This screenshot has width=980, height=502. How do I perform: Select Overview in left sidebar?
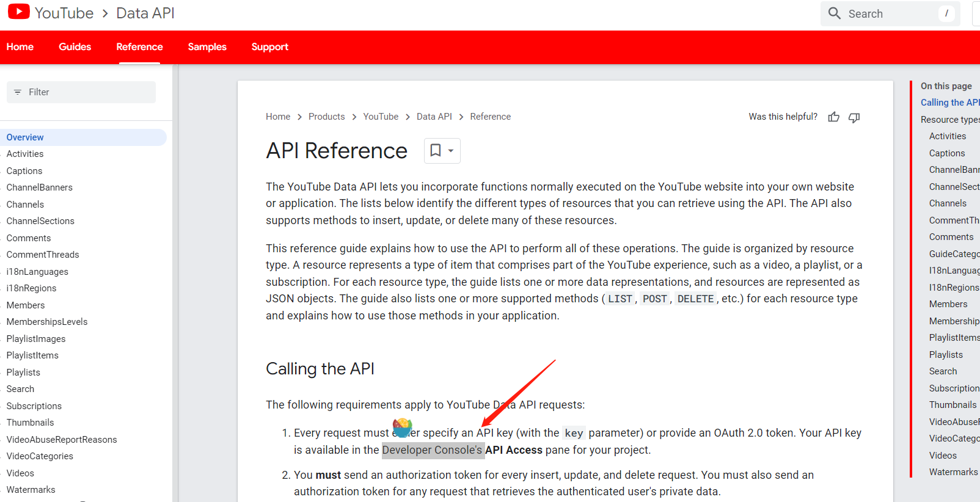83,137
